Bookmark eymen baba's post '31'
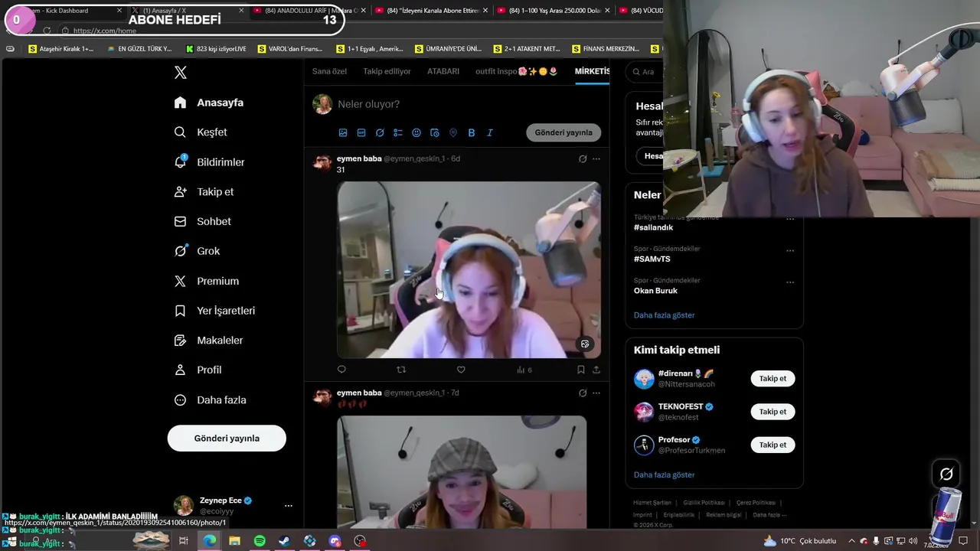Image resolution: width=980 pixels, height=551 pixels. pos(581,370)
